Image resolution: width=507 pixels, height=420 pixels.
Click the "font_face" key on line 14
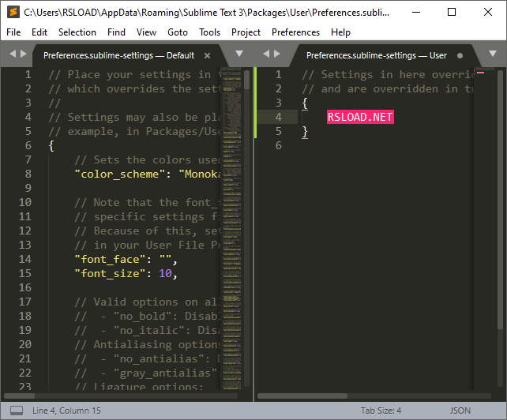[x=110, y=259]
